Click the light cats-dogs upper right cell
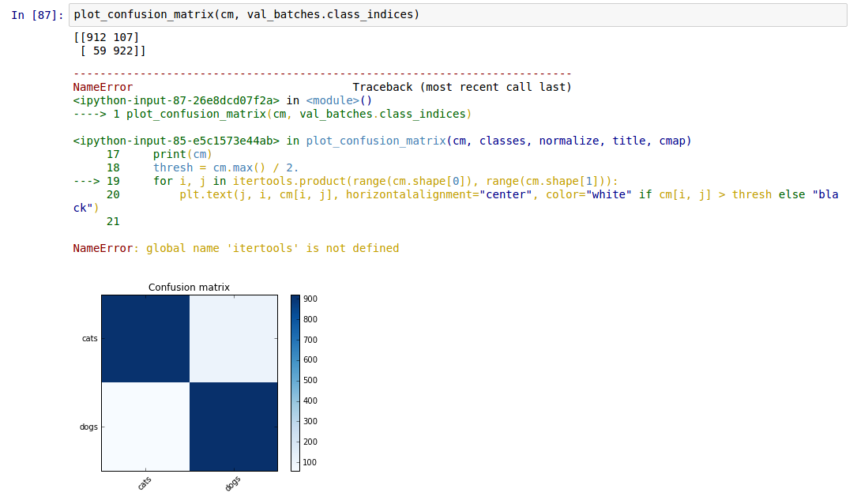Viewport: 857px width, 504px height. [233, 338]
